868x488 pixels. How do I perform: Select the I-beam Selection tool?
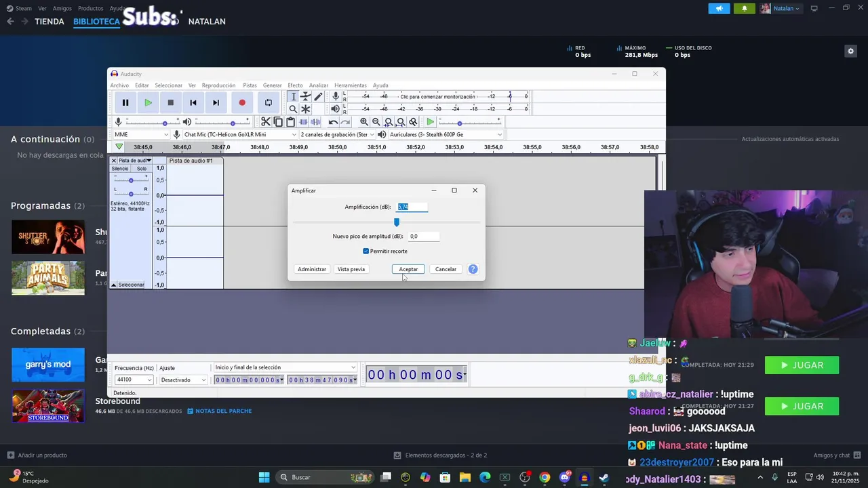click(x=293, y=97)
